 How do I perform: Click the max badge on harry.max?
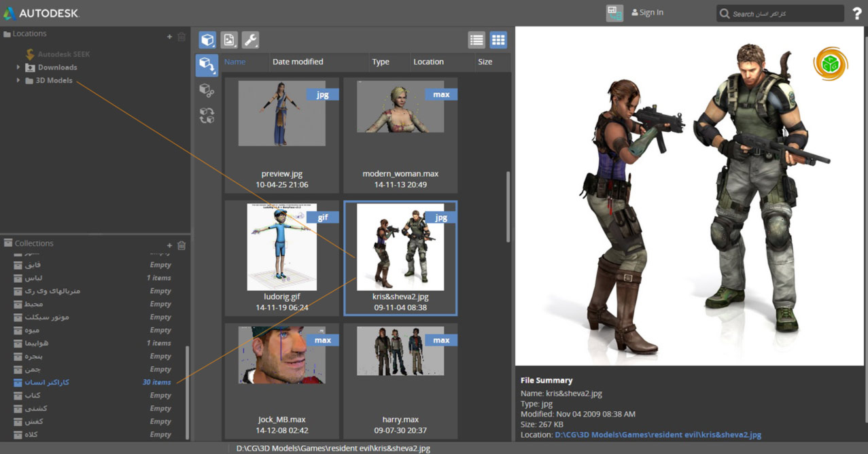tap(441, 340)
